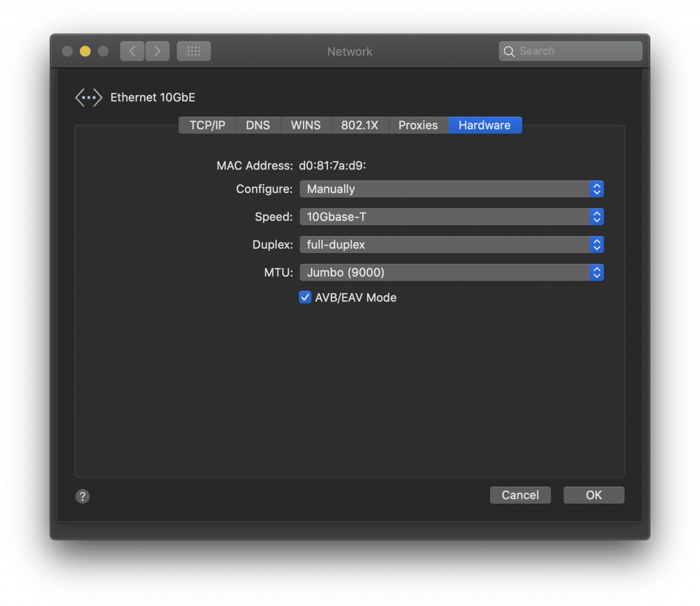Expand the Duplex full-duplex dropdown
700x606 pixels.
[x=451, y=245]
